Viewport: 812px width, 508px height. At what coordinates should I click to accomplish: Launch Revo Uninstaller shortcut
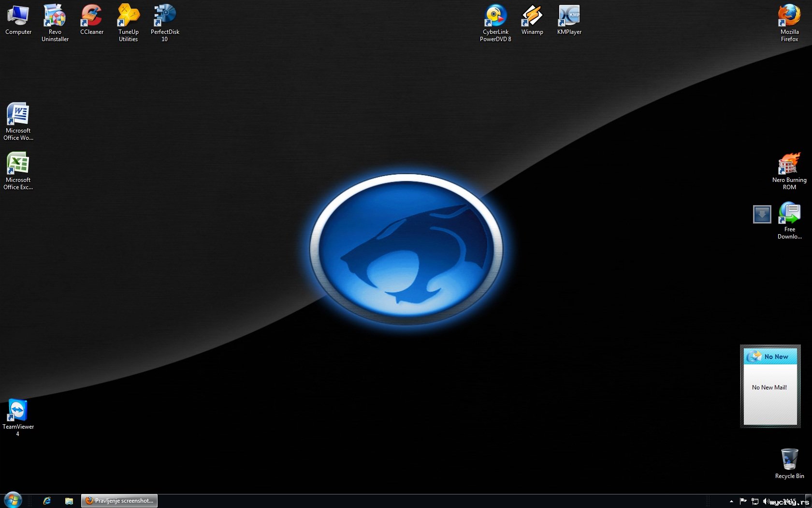coord(55,23)
